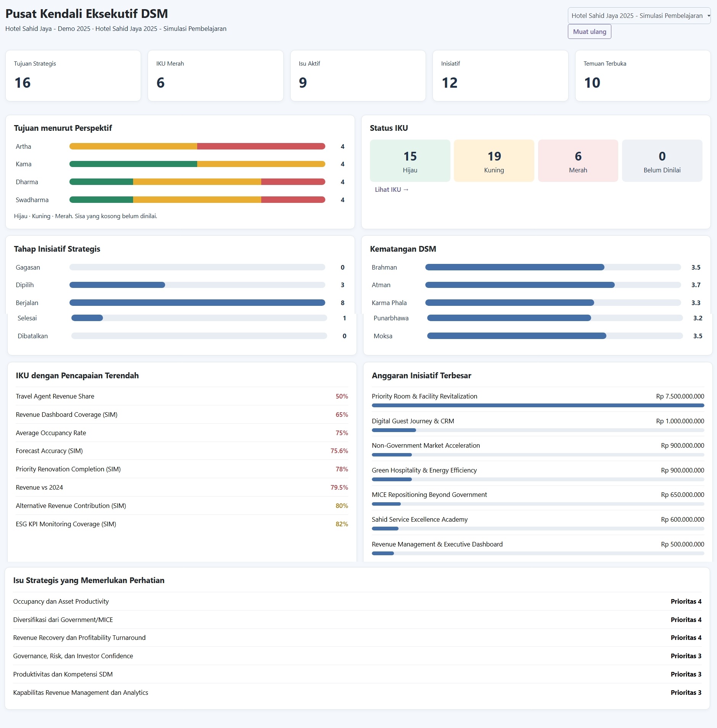Select Revenue Dashboard Coverage (SIM) row

182,415
